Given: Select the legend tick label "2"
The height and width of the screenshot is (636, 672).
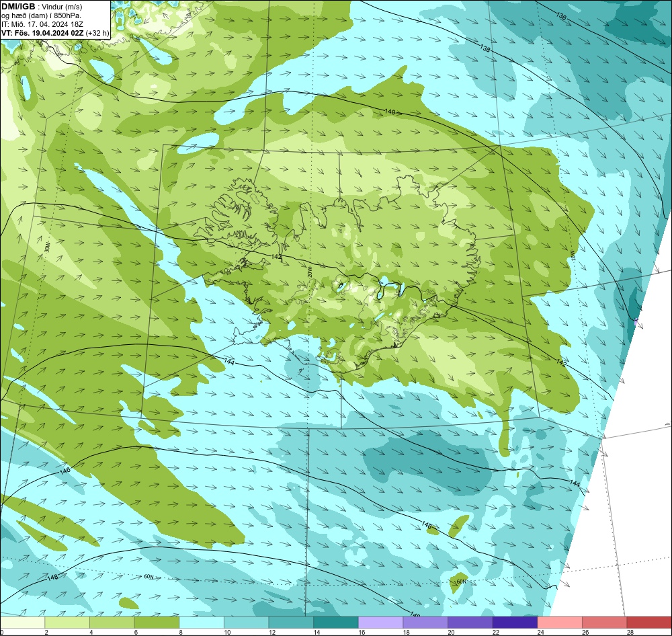Looking at the screenshot, I should pyautogui.click(x=46, y=632).
